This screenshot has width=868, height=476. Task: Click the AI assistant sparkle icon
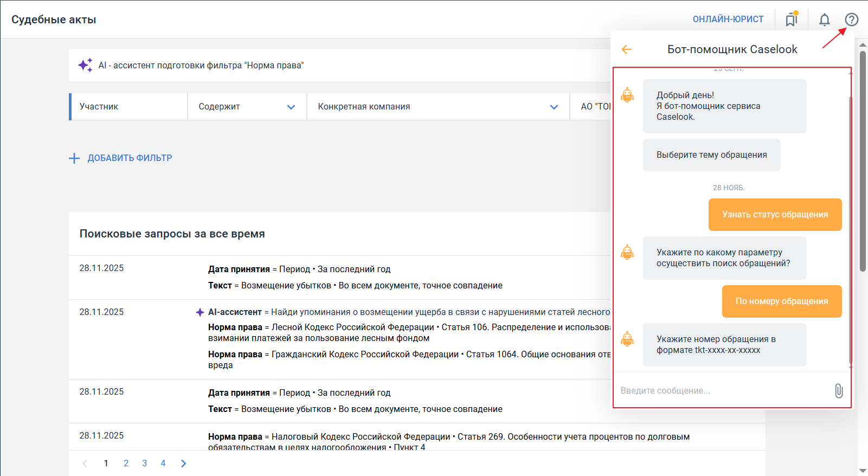pyautogui.click(x=85, y=65)
